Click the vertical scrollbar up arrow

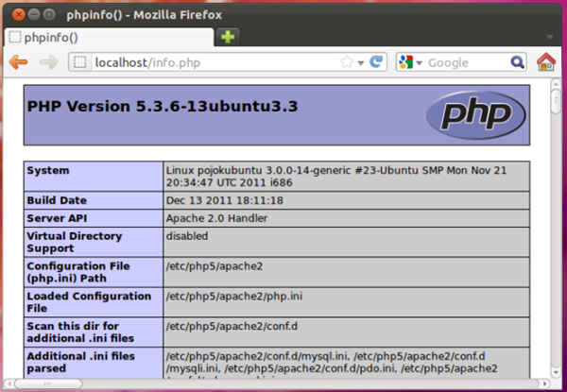click(556, 85)
